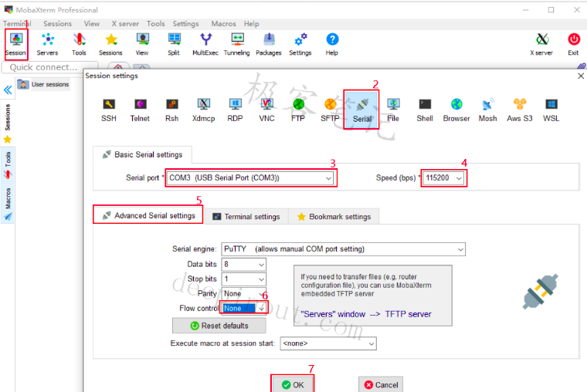Screen dimensions: 587x392
Task: Click the Reset defaults button
Action: (x=219, y=326)
